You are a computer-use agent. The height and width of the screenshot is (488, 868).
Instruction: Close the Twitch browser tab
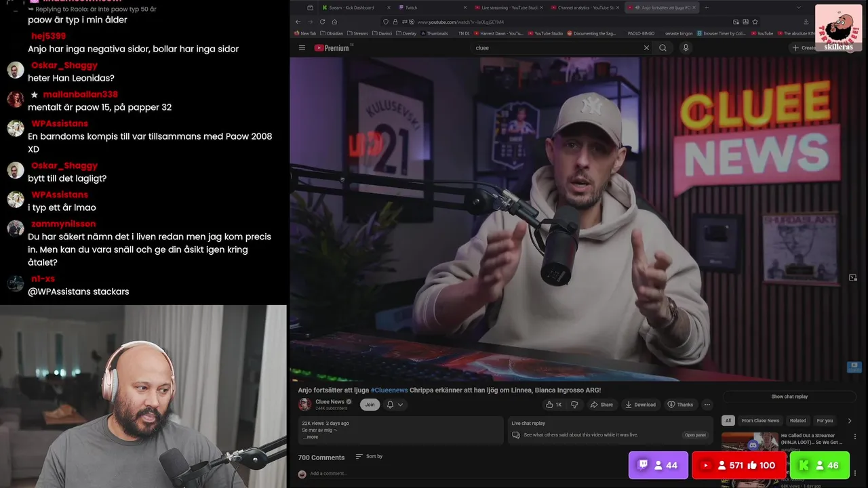[465, 7]
